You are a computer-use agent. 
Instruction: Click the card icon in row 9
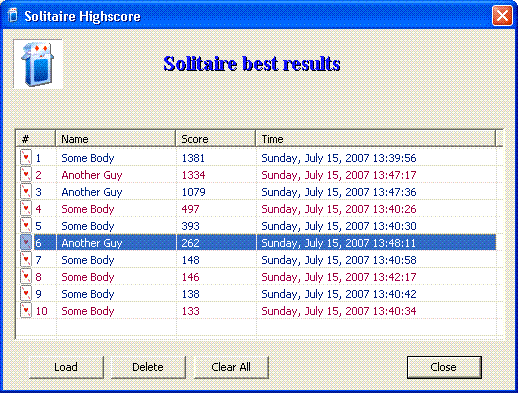tap(26, 293)
